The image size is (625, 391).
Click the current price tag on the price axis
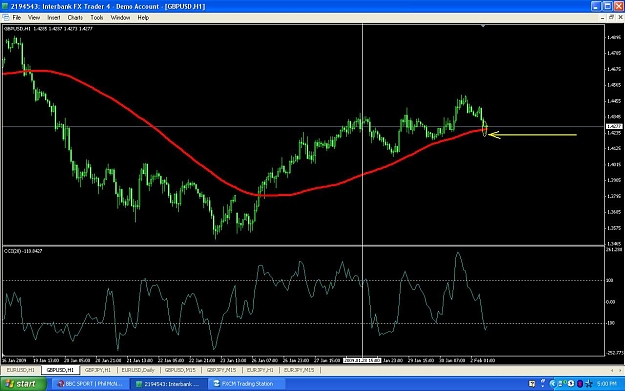614,126
